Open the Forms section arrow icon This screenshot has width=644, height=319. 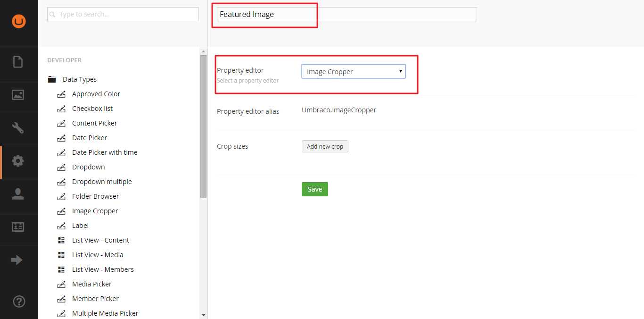[17, 260]
